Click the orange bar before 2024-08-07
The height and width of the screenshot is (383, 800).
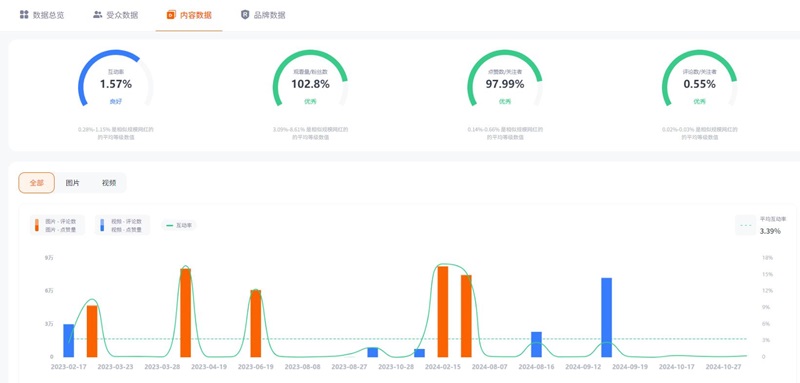pos(466,316)
